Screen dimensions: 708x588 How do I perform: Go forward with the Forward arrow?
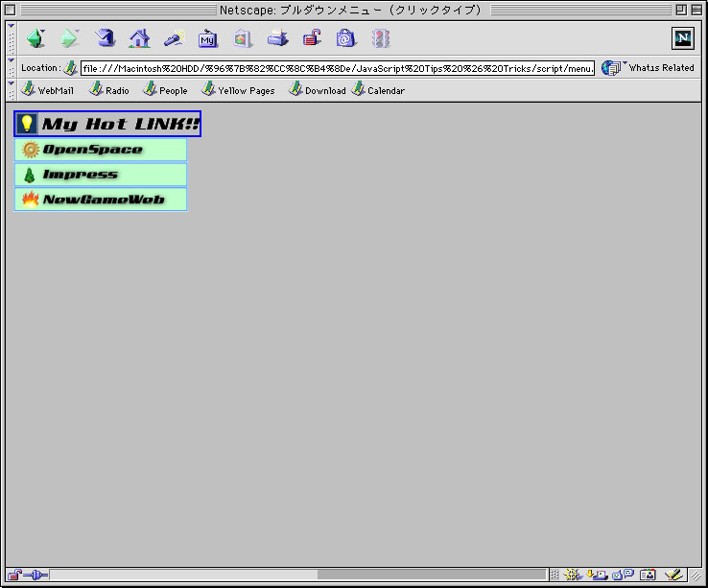tap(70, 38)
